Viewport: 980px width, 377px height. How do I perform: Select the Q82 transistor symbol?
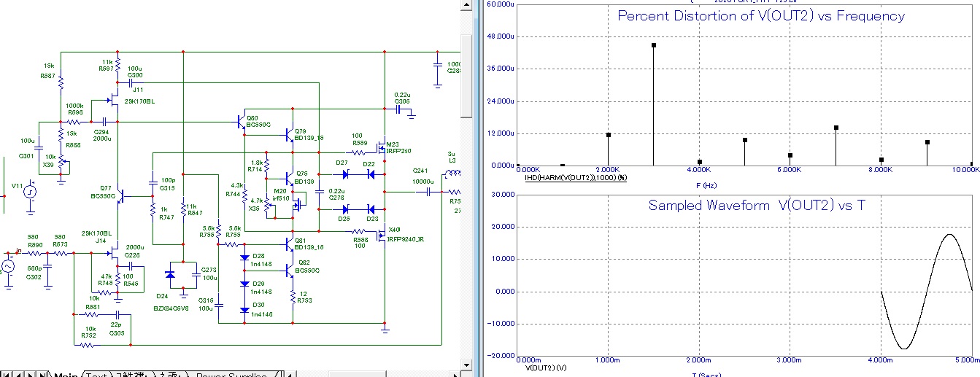pos(290,270)
